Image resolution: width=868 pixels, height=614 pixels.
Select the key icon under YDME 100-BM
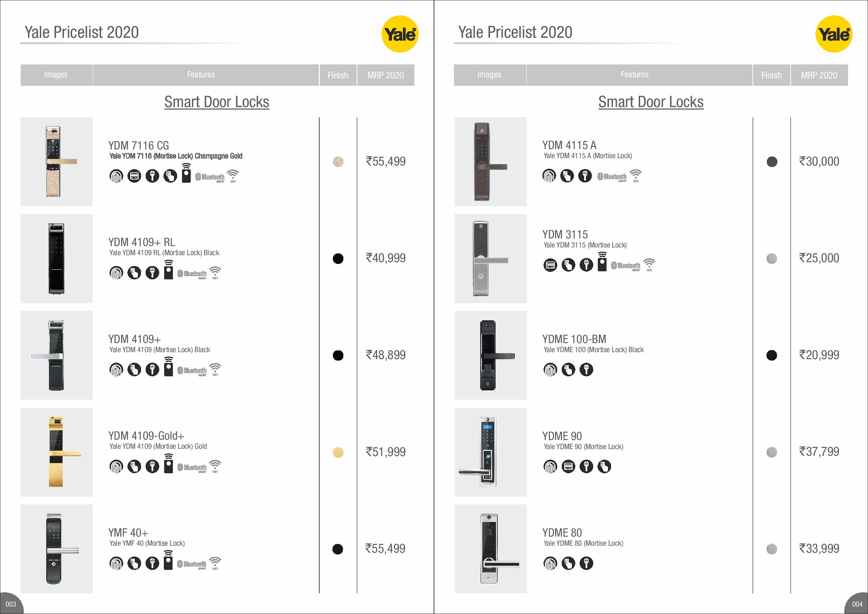pos(586,369)
